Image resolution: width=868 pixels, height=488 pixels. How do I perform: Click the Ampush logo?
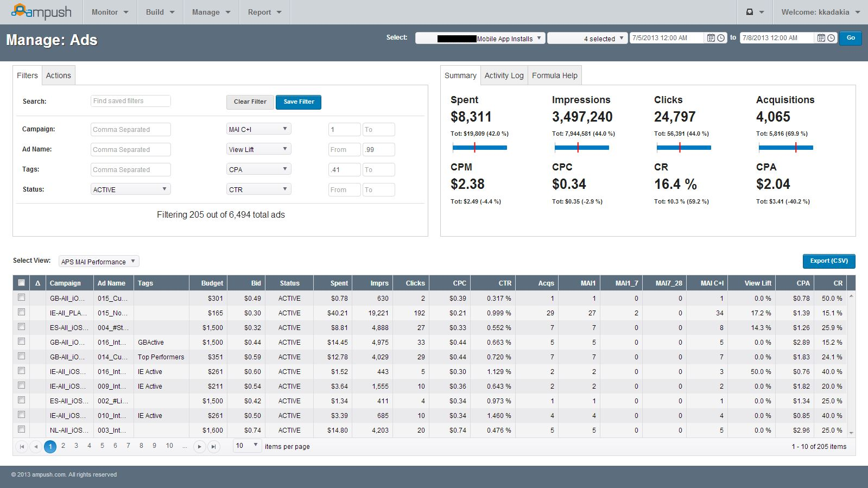[41, 12]
